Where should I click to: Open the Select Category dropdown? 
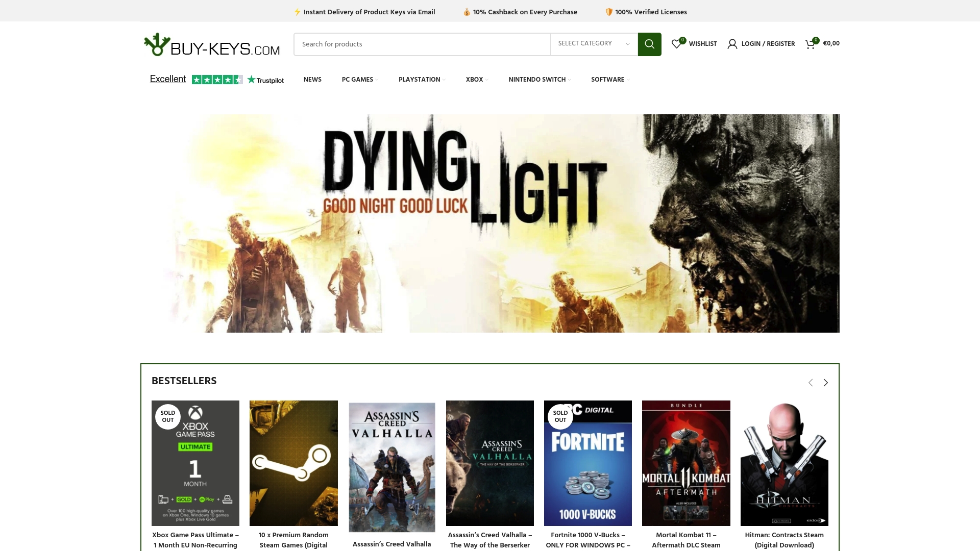pos(594,44)
